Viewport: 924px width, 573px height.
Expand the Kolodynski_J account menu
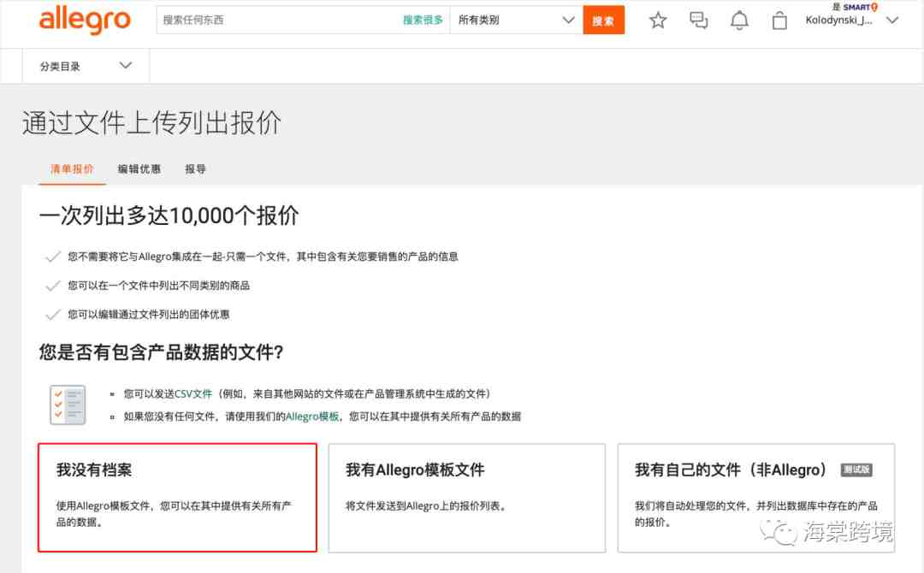pyautogui.click(x=852, y=20)
